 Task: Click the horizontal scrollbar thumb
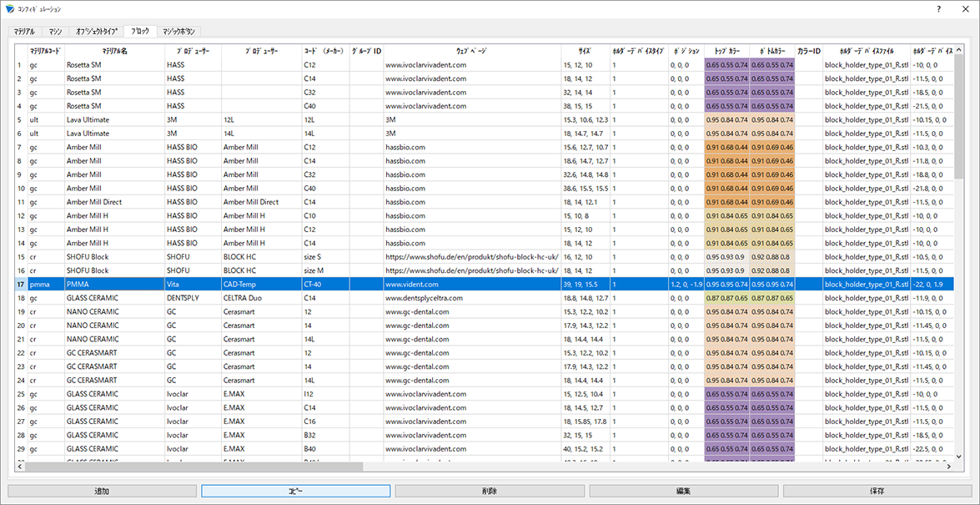194,467
